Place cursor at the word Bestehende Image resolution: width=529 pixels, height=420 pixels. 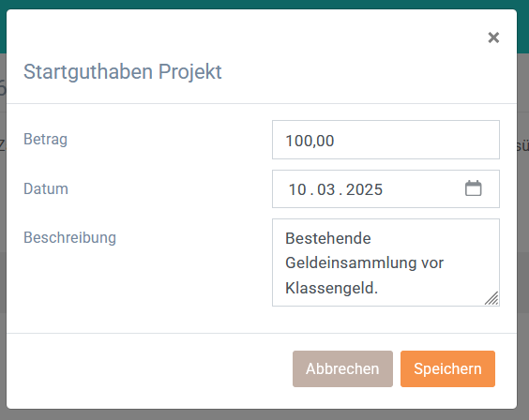[328, 238]
